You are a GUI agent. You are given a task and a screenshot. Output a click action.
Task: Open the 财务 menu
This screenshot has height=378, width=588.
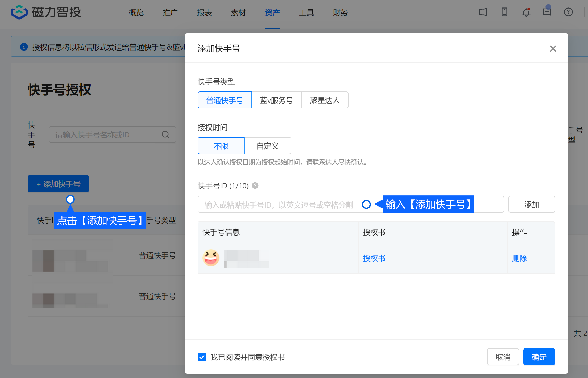340,12
